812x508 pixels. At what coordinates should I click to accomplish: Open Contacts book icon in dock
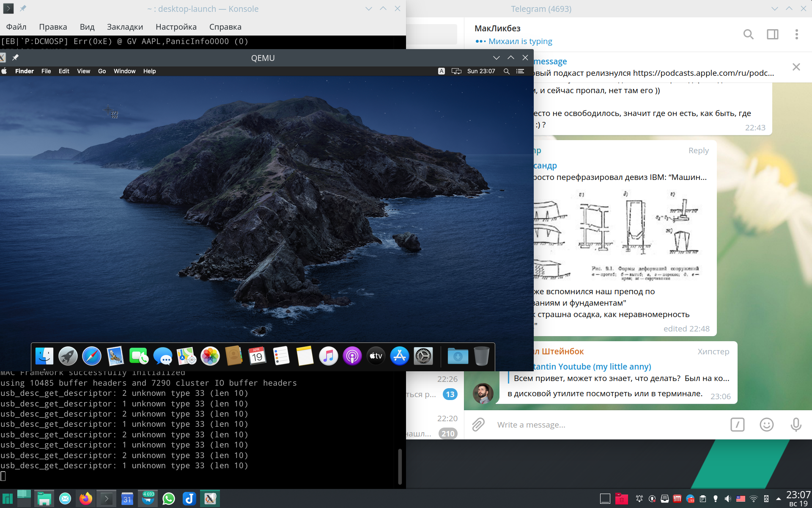(x=234, y=356)
